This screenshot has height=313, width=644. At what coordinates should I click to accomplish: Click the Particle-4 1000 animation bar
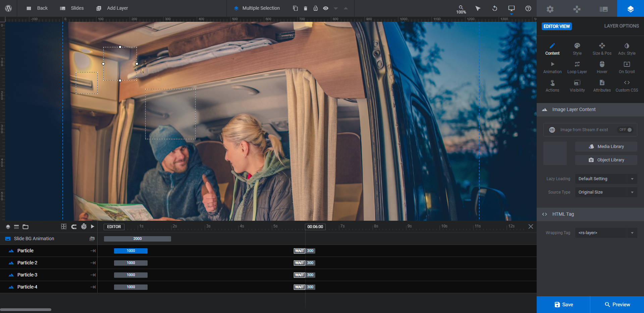(x=131, y=287)
